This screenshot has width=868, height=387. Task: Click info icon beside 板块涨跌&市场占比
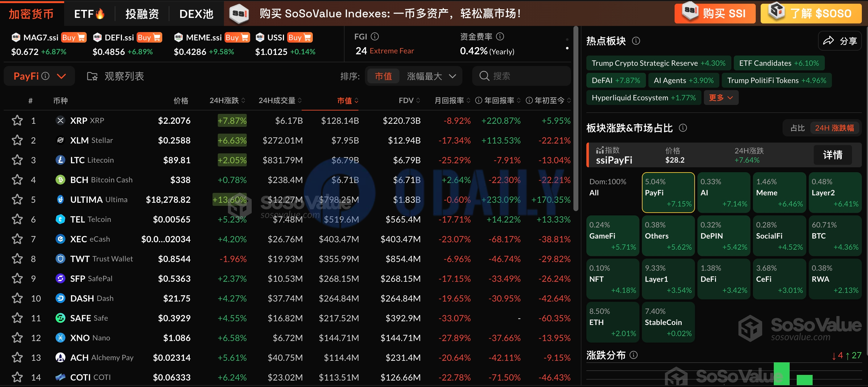click(x=683, y=128)
